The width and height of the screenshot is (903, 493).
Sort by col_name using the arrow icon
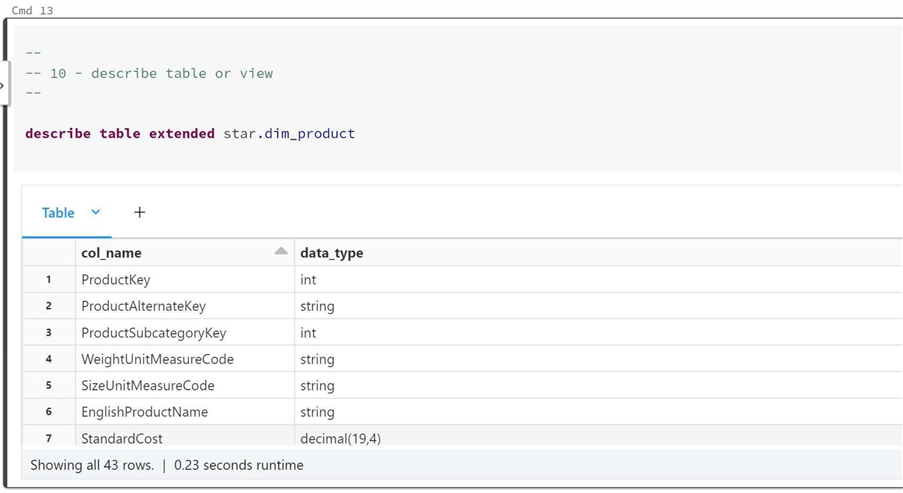pos(281,252)
